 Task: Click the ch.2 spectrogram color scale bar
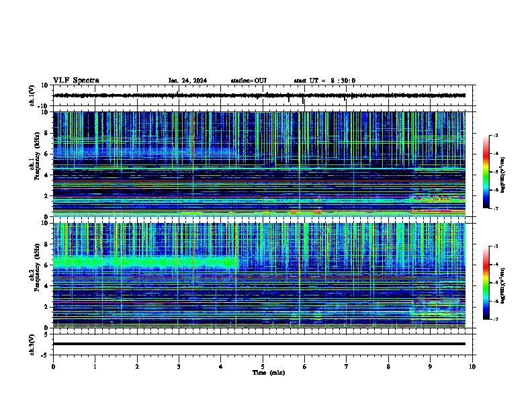pos(486,283)
